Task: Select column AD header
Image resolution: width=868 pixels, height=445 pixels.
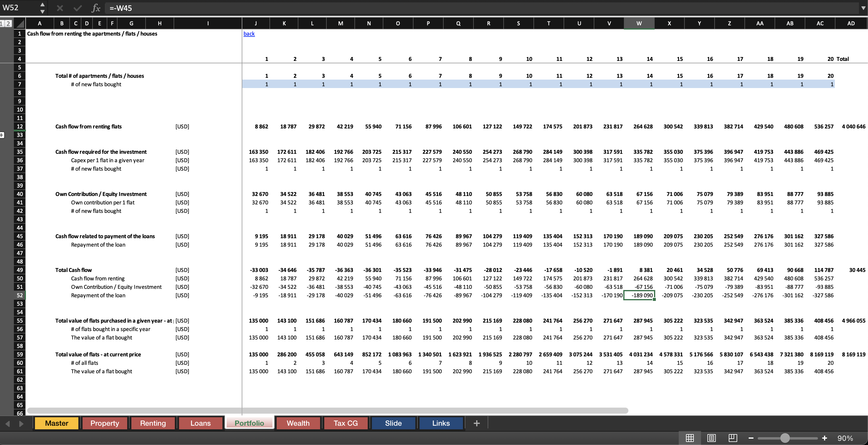Action: pos(851,23)
